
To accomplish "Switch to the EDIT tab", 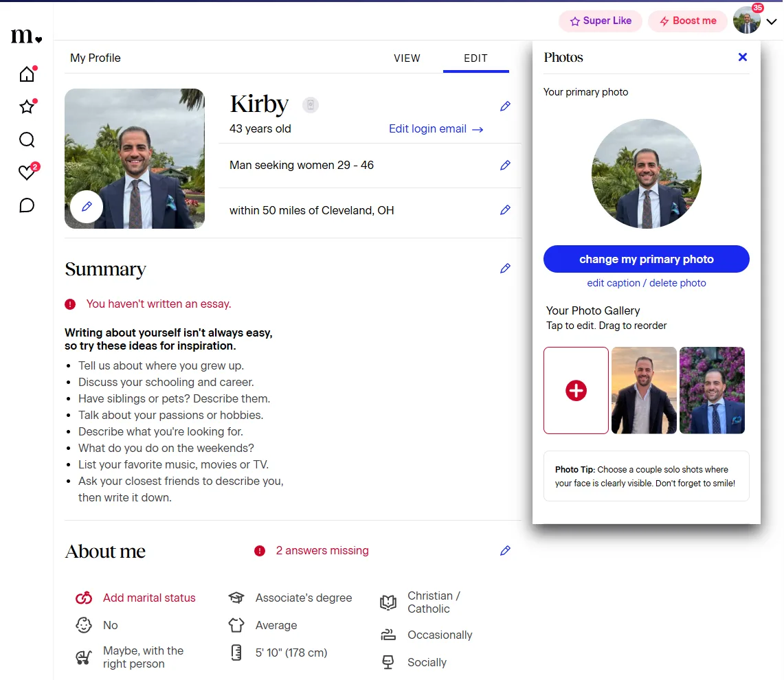I will click(475, 58).
